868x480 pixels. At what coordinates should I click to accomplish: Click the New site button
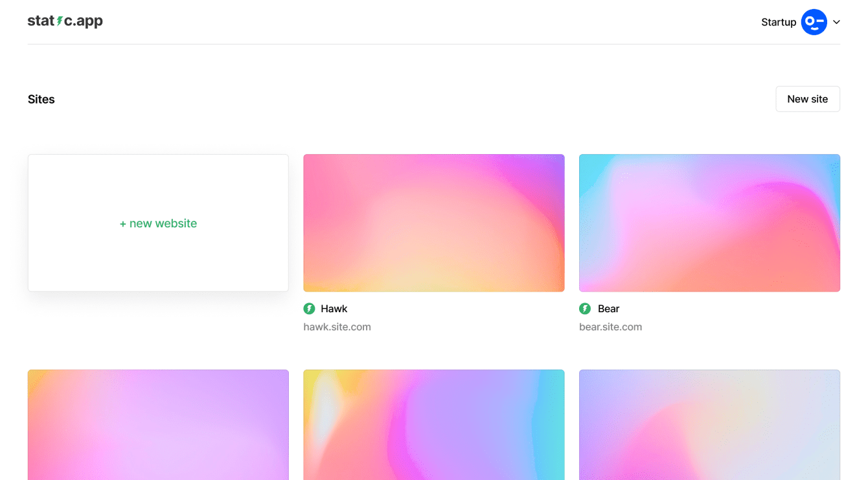click(808, 98)
